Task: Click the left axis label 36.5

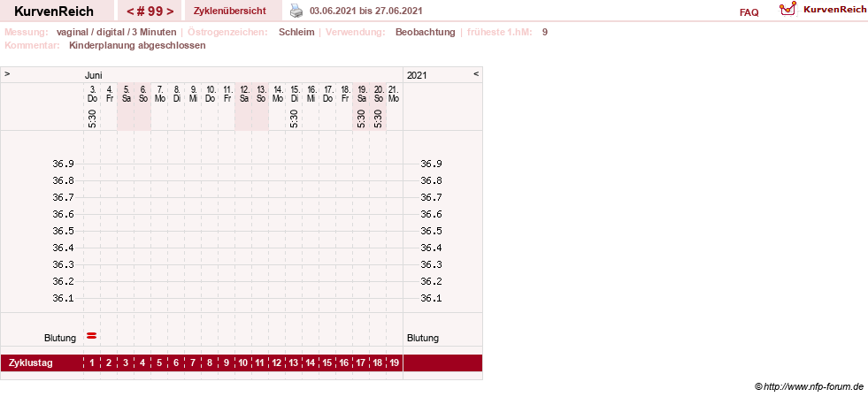Action: pos(63,231)
